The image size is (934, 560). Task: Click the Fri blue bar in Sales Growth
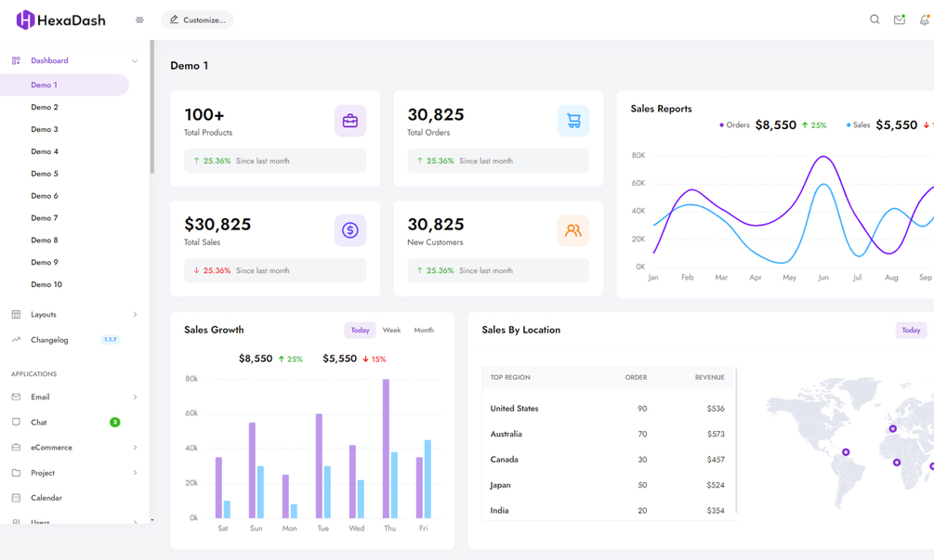(428, 478)
